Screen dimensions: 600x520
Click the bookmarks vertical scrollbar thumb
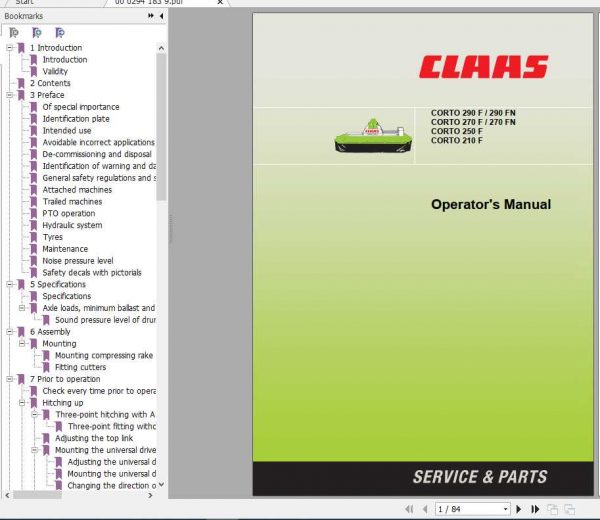tap(161, 127)
